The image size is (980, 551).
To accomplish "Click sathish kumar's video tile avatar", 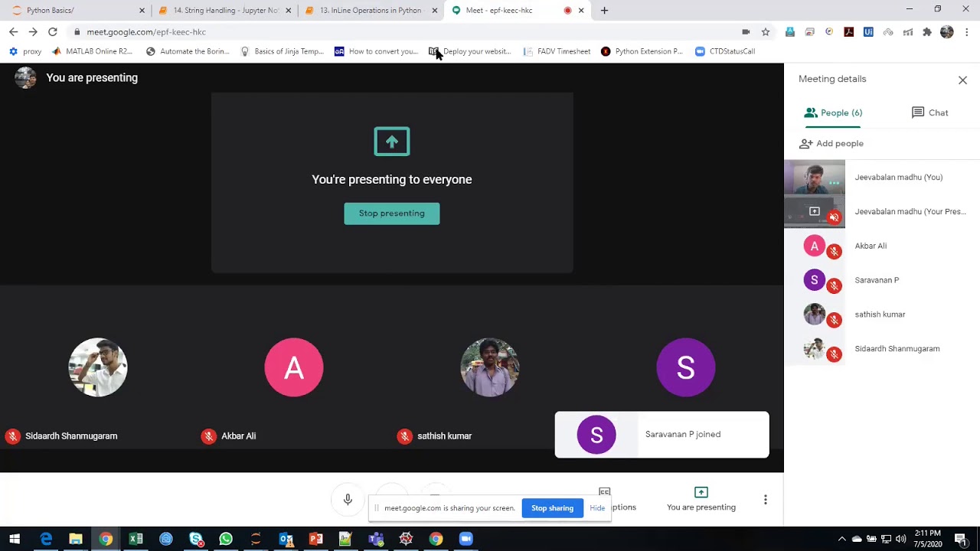I will [490, 367].
